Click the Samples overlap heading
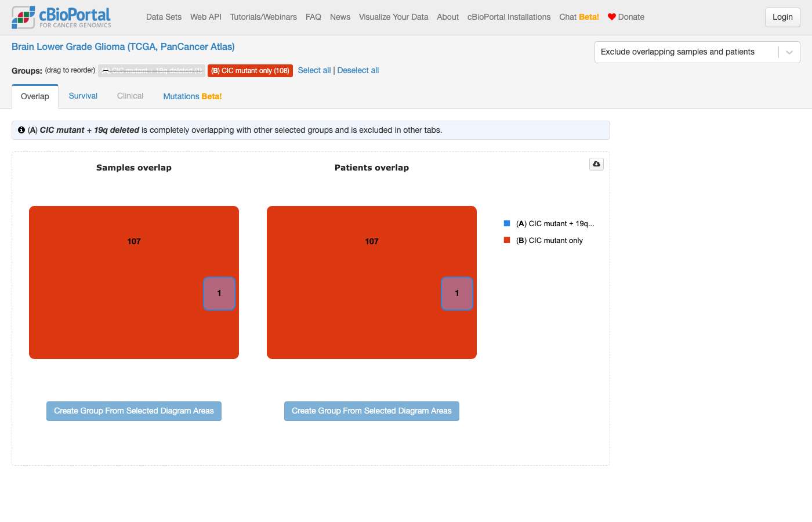This screenshot has width=812, height=522. click(x=134, y=168)
